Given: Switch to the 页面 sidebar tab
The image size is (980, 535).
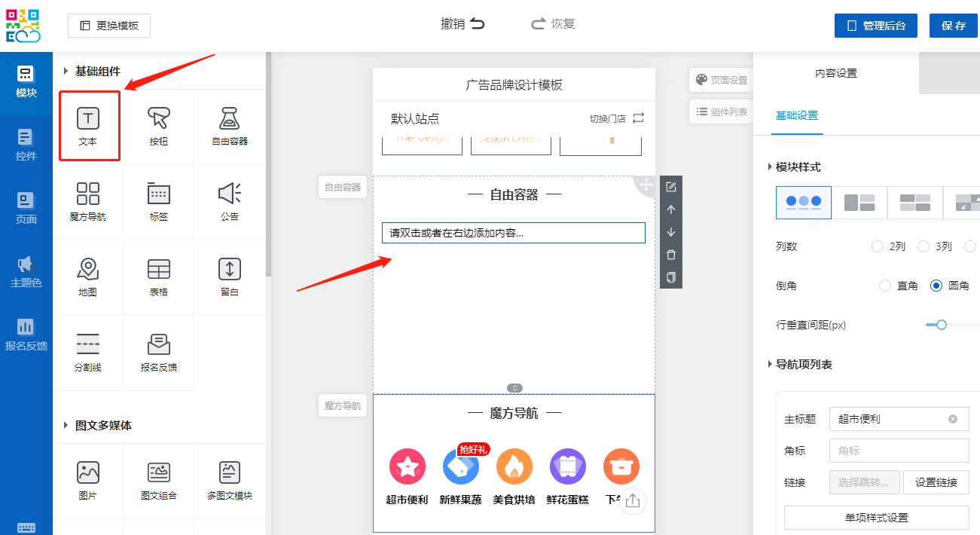Looking at the screenshot, I should 26,208.
